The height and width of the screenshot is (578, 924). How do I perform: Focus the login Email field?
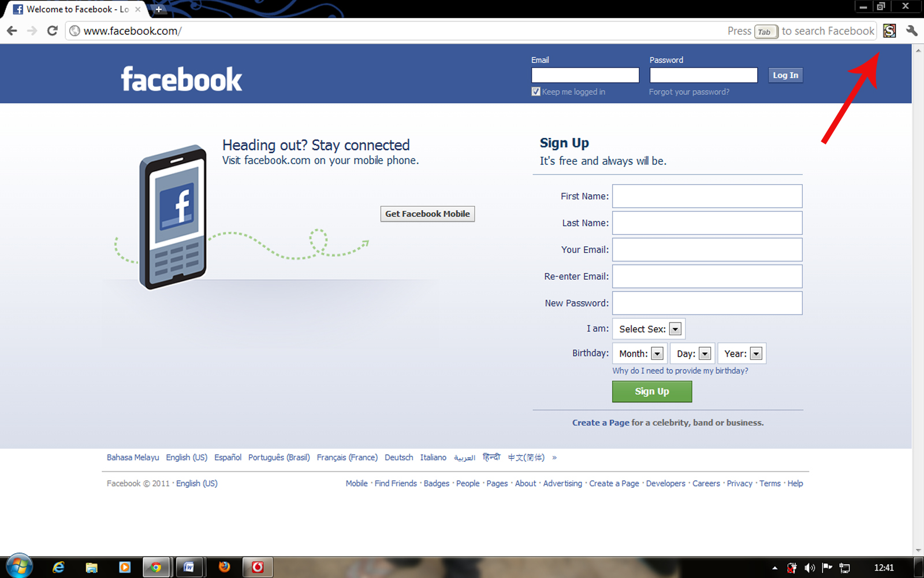point(585,75)
